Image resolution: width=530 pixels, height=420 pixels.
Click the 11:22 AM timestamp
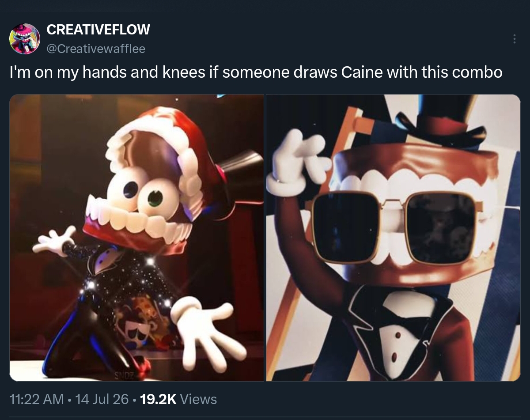point(36,399)
